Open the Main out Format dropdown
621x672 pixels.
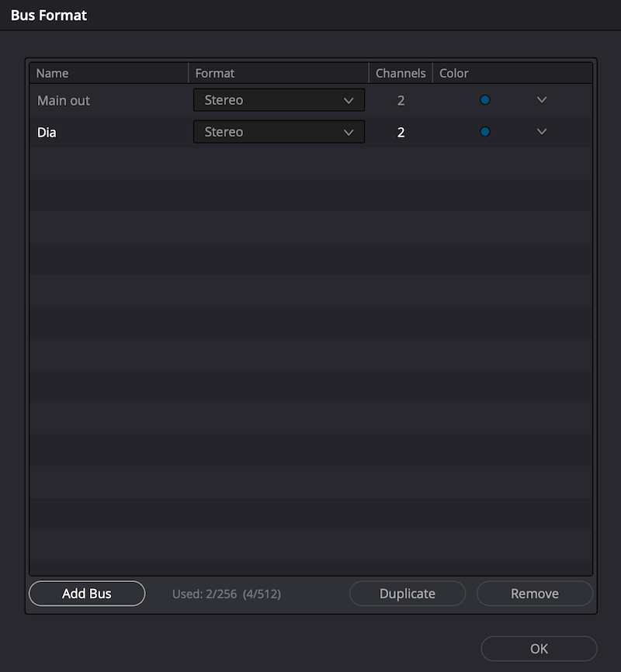point(279,100)
